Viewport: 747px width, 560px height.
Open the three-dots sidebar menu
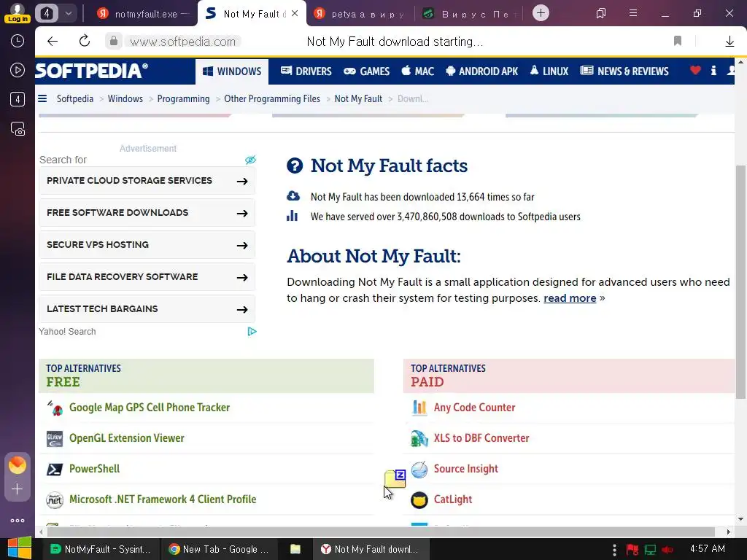[x=18, y=521]
